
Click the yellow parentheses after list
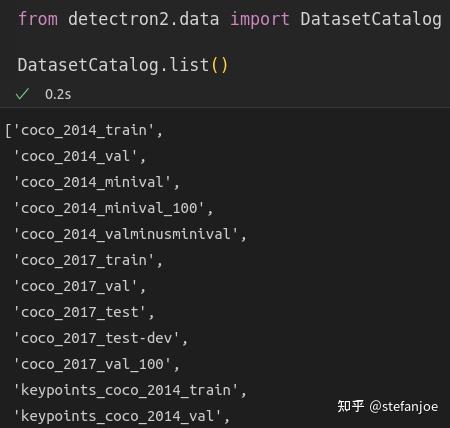(x=219, y=65)
